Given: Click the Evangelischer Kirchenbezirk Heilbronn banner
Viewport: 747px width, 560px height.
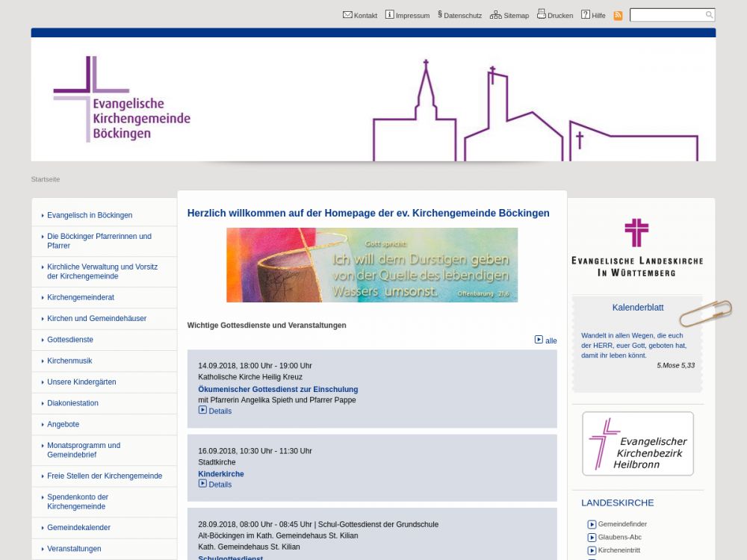Looking at the screenshot, I should click(638, 444).
